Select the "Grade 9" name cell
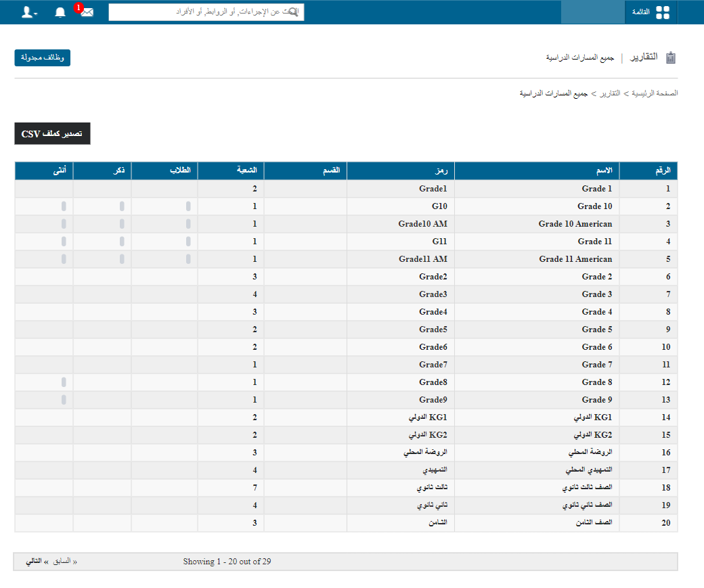 [x=537, y=399]
